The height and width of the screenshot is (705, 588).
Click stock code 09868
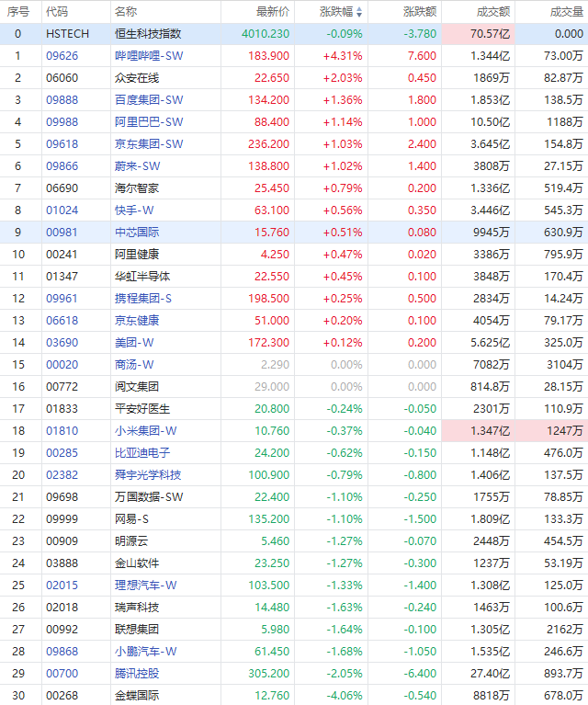pos(62,651)
